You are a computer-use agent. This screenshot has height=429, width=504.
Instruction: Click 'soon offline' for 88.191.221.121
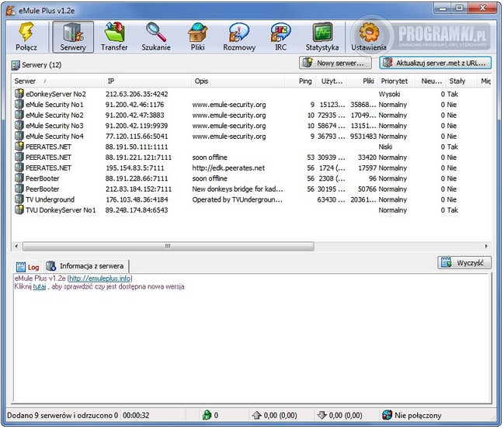[210, 157]
